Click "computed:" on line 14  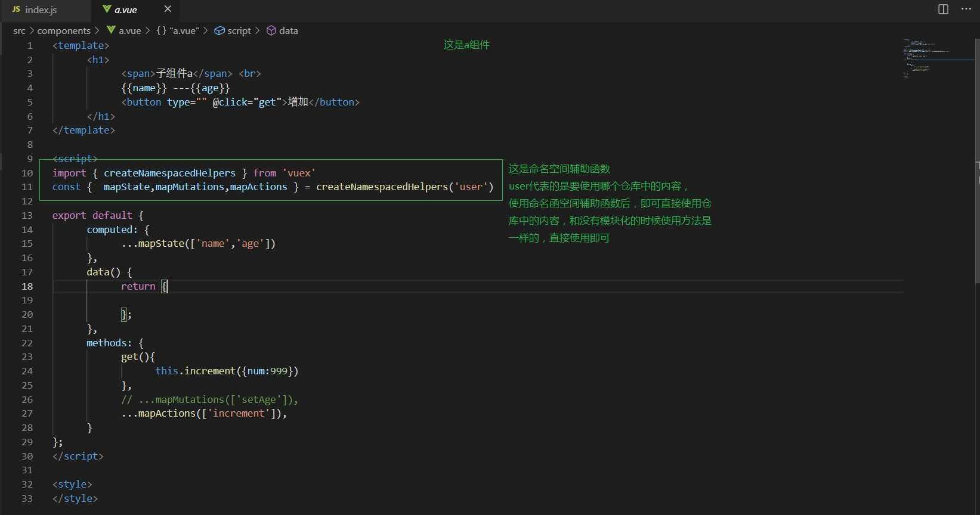pyautogui.click(x=112, y=229)
